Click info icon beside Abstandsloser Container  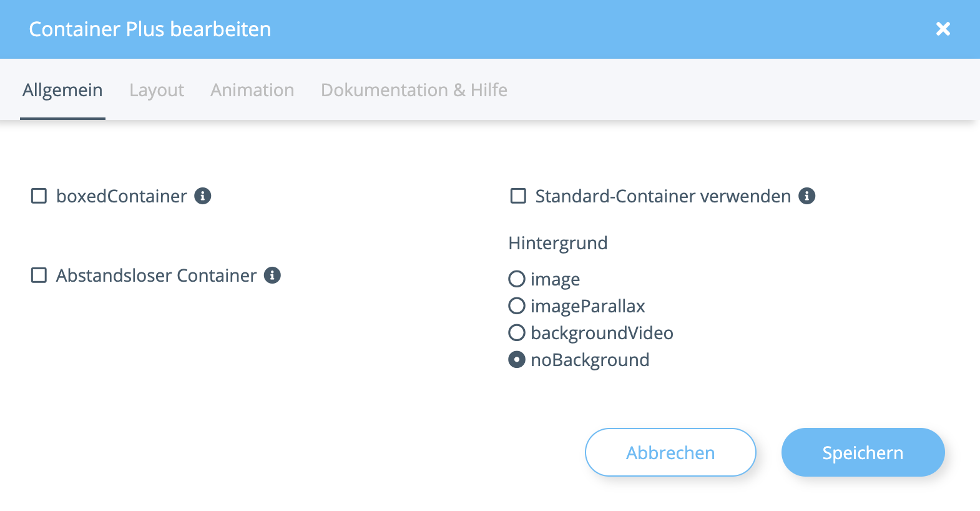(x=272, y=275)
